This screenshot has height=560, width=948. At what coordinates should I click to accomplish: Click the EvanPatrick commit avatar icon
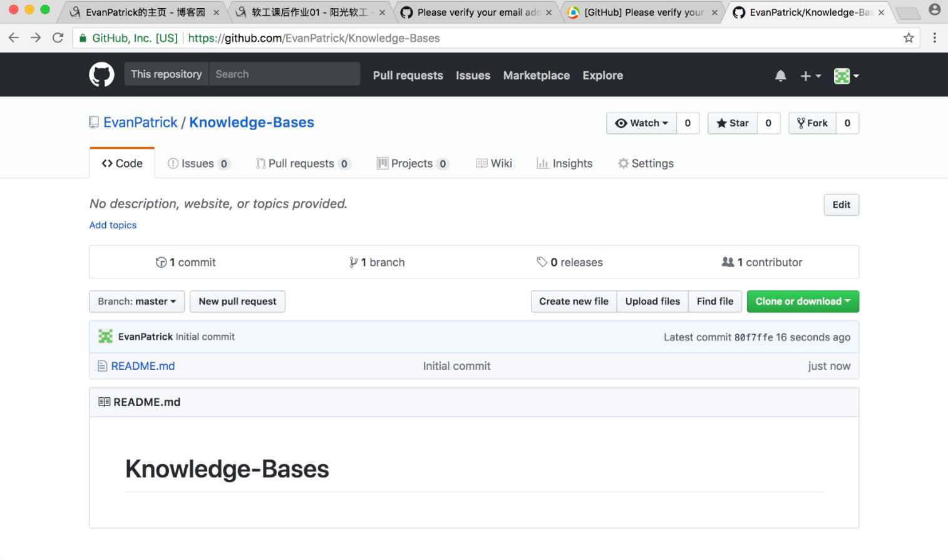click(x=105, y=337)
